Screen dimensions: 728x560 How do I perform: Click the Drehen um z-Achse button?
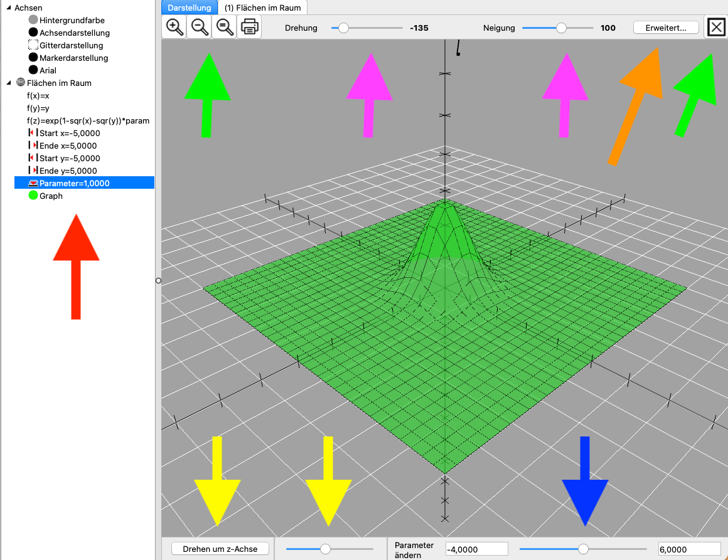[220, 549]
